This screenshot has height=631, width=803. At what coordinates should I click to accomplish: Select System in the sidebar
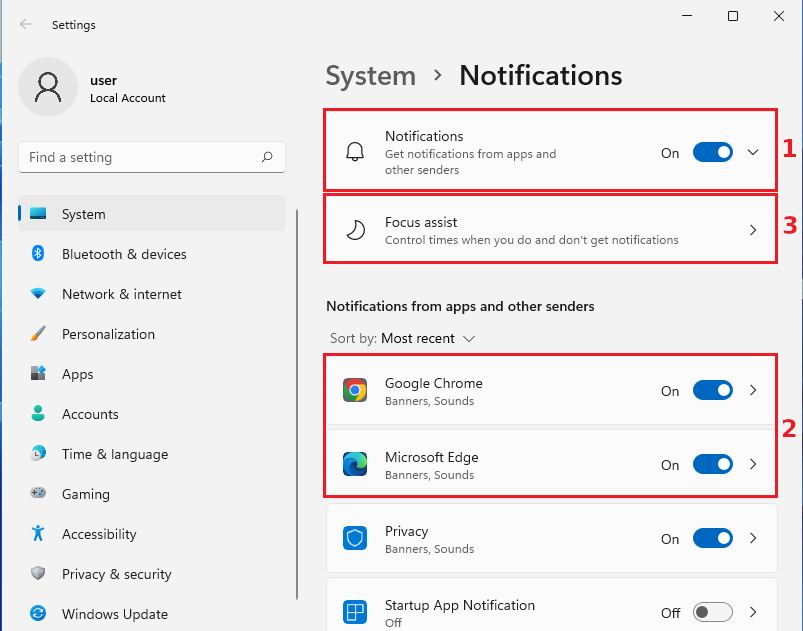tap(152, 214)
